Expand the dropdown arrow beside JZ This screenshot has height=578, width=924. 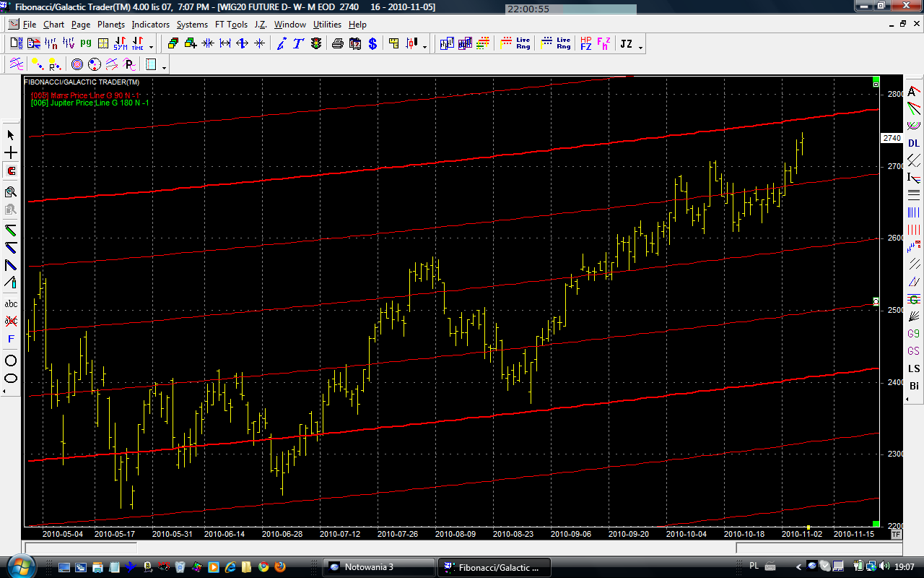pyautogui.click(x=640, y=46)
